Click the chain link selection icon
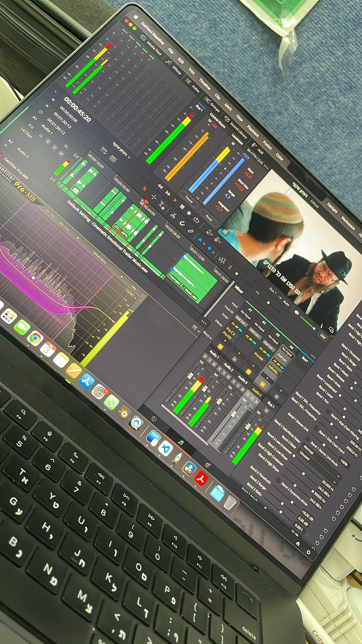 190,231
